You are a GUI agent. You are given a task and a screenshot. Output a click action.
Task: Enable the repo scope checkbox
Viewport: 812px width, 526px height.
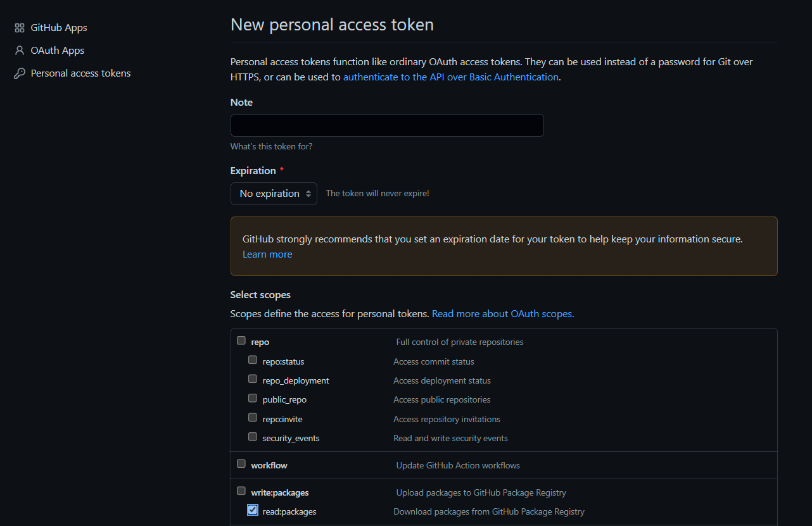241,341
